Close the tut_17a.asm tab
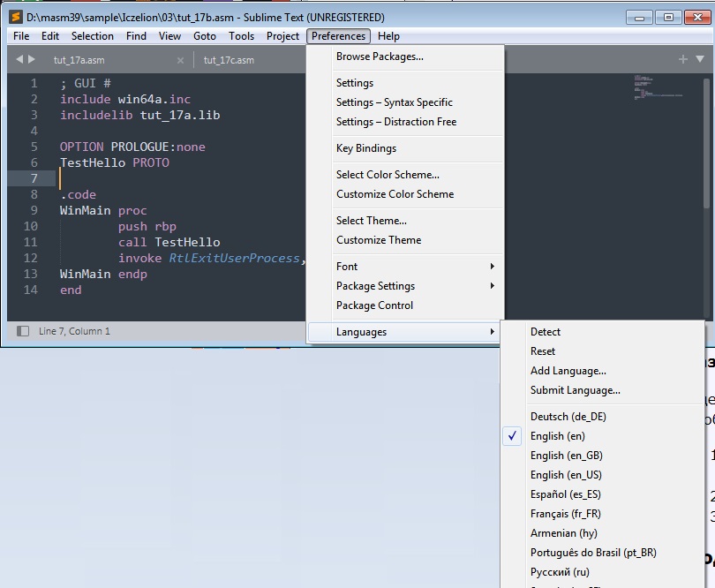 click(181, 61)
